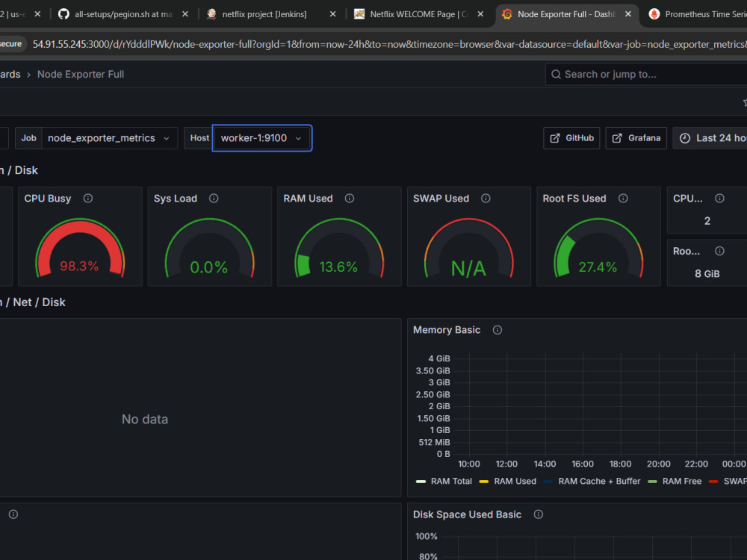Click the external link icon on GitHub button
This screenshot has width=747, height=560.
point(555,138)
